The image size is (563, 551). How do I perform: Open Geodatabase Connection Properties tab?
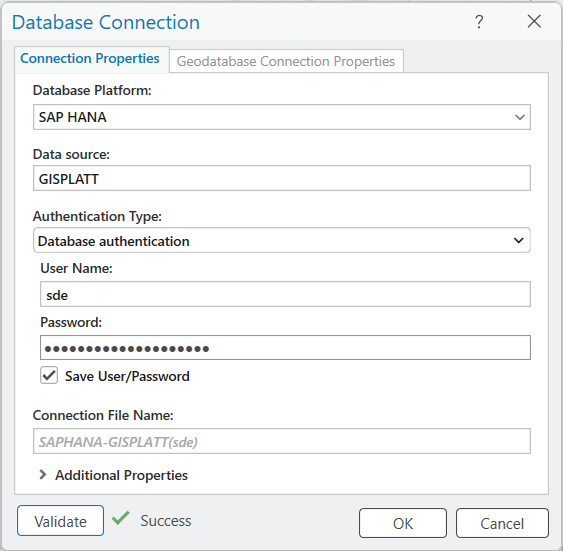tap(286, 61)
